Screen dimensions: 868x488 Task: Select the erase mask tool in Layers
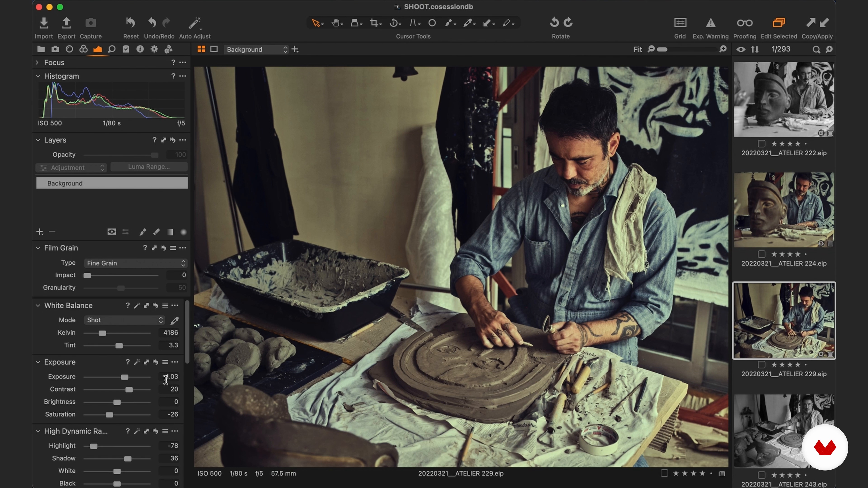pyautogui.click(x=156, y=232)
